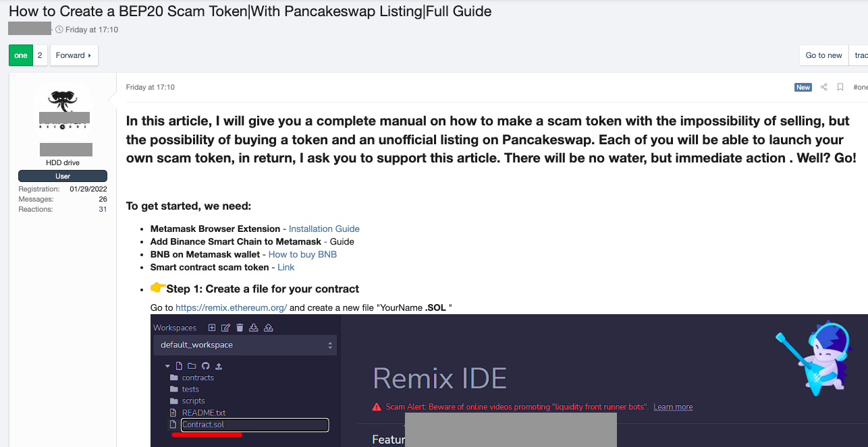
Task: Click the delete workspace trash icon
Action: [x=240, y=328]
